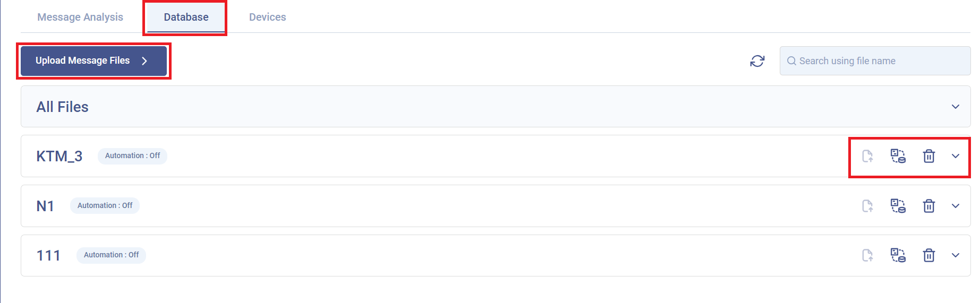Switch to the Devices tab
Image resolution: width=980 pixels, height=303 pixels.
(268, 17)
